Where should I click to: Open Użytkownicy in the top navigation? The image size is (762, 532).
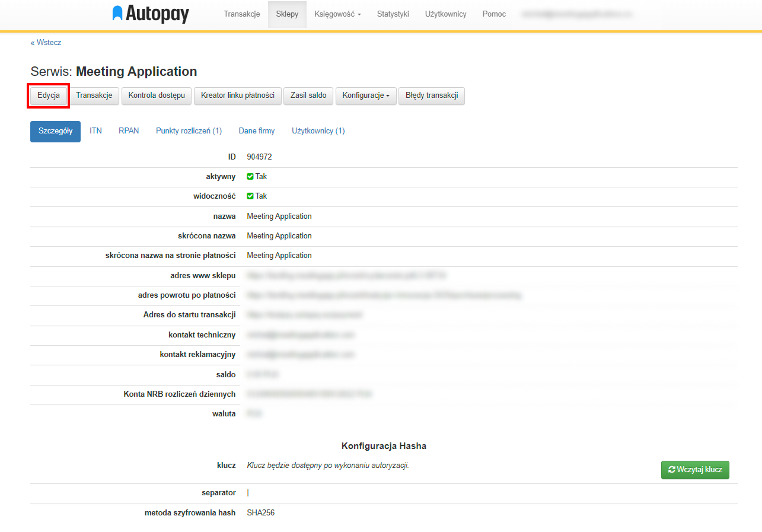(446, 14)
